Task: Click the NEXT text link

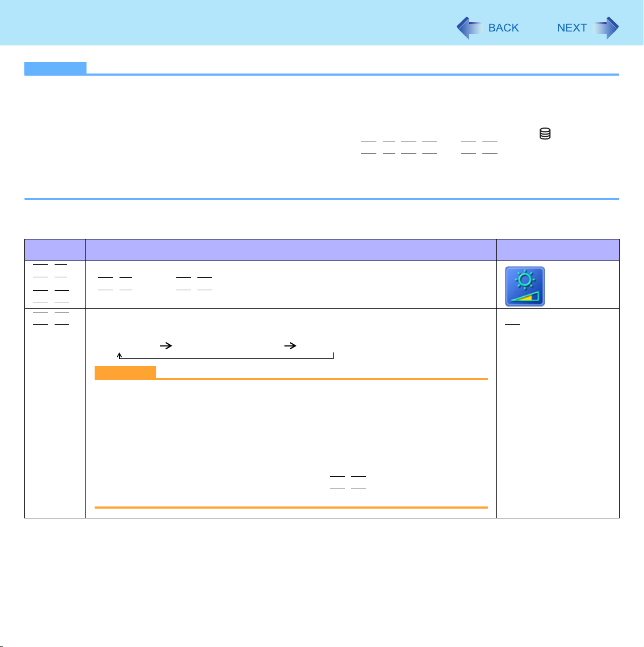Action: coord(572,28)
